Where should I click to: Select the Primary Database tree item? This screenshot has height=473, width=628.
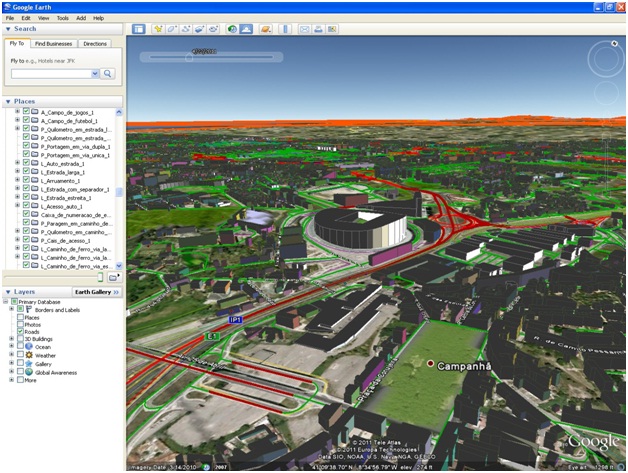point(39,302)
